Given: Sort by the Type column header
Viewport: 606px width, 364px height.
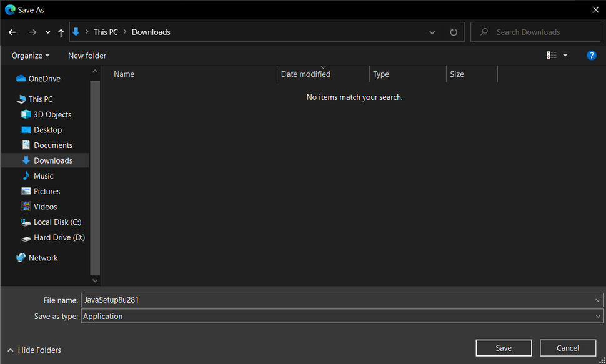Looking at the screenshot, I should pyautogui.click(x=381, y=74).
